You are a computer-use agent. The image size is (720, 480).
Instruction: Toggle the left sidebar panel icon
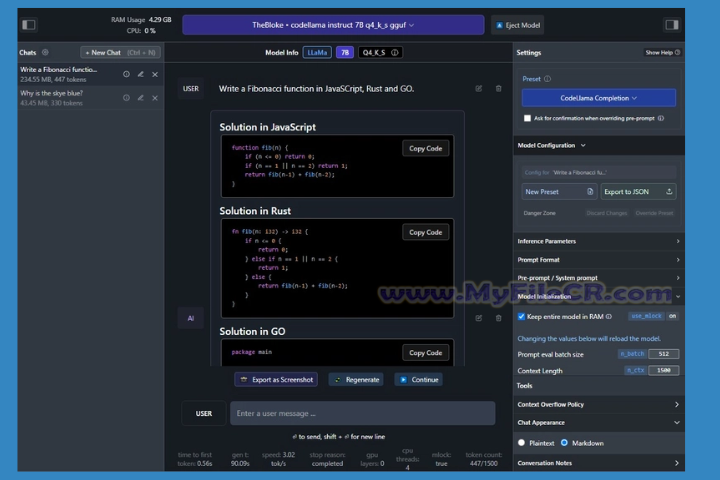pos(28,25)
